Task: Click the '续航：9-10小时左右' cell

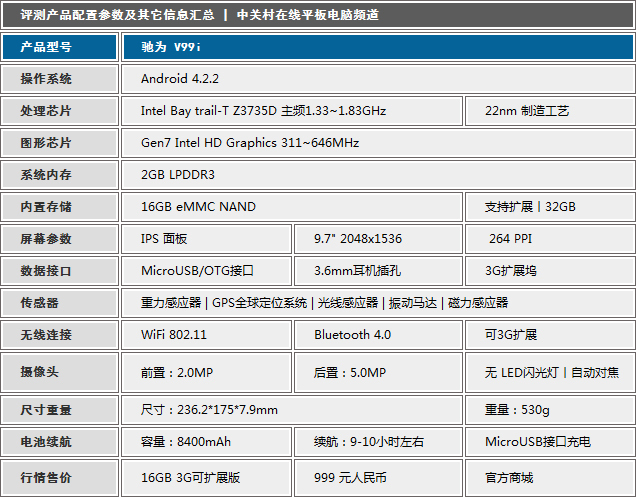Action: pyautogui.click(x=379, y=442)
